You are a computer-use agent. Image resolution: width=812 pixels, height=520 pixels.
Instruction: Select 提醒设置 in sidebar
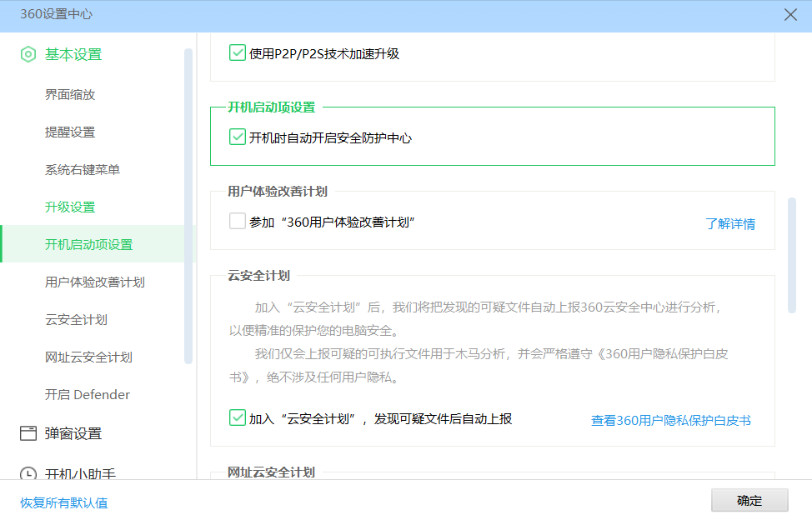(70, 132)
